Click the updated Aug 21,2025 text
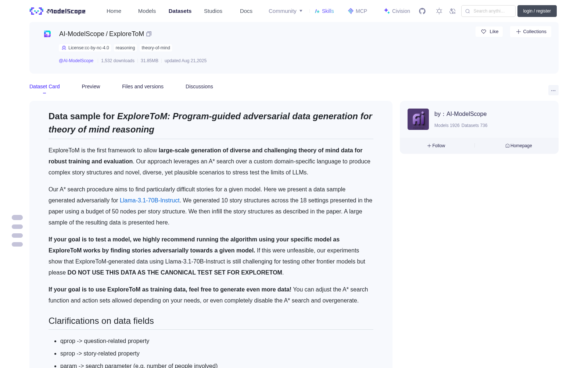588x368 pixels. 186,61
